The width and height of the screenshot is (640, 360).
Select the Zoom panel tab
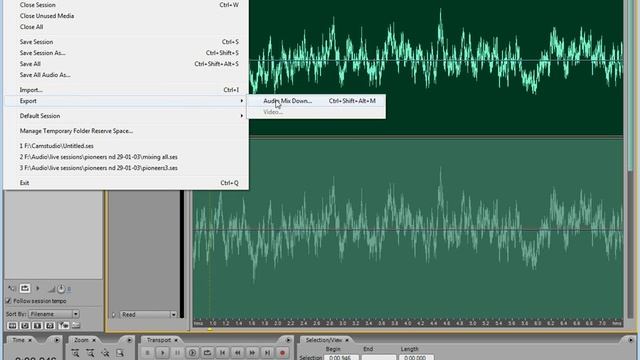[x=81, y=340]
